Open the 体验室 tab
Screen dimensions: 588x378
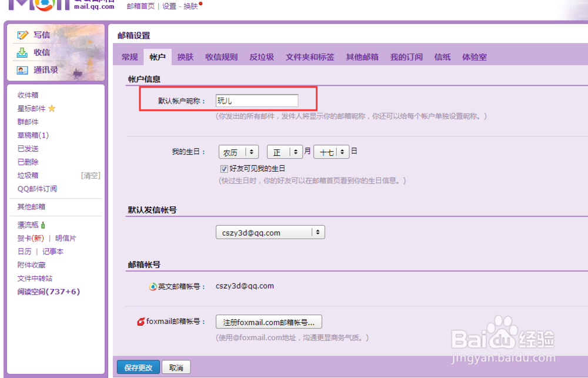(x=474, y=56)
